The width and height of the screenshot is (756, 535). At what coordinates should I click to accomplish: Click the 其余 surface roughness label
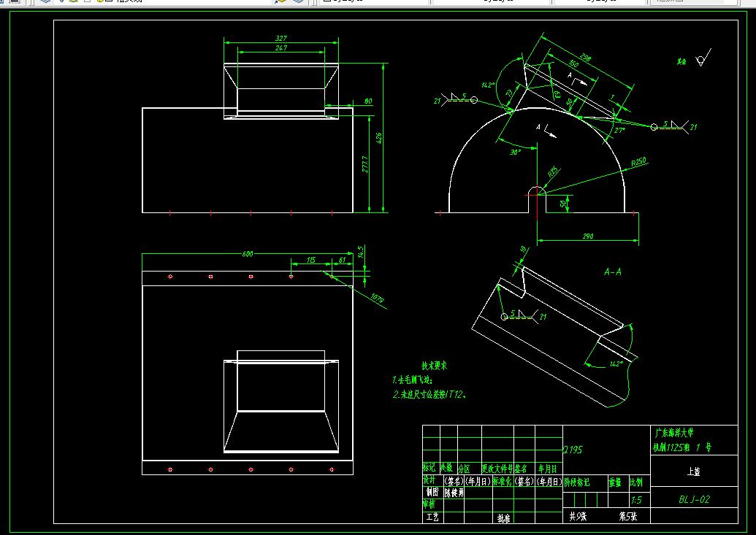(681, 62)
